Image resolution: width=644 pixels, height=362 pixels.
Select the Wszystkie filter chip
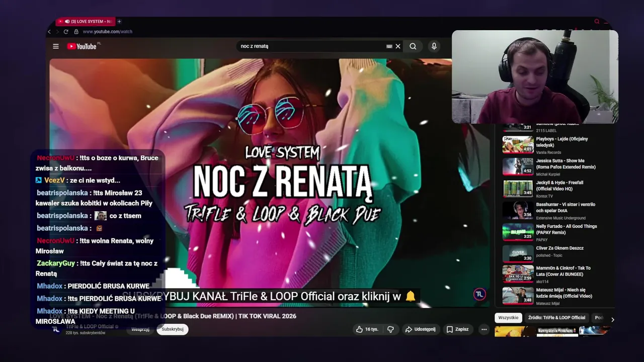click(508, 318)
